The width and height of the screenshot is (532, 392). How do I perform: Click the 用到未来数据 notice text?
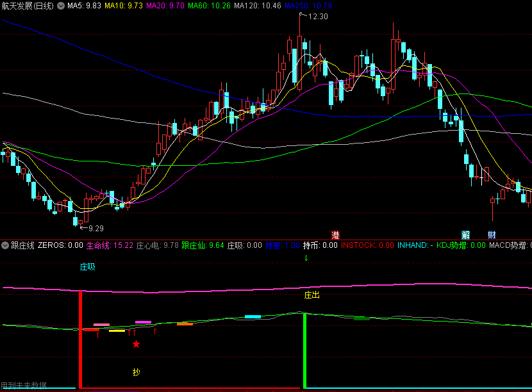24,385
